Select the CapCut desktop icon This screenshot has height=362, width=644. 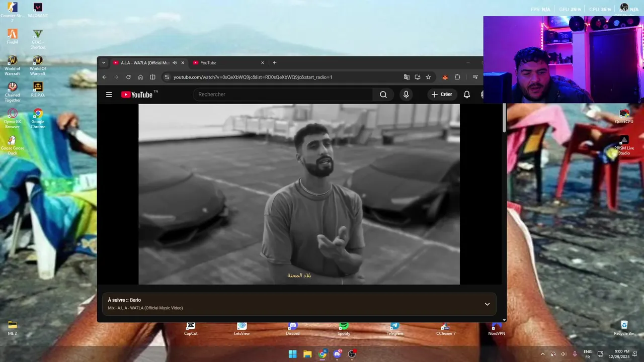coord(191,329)
